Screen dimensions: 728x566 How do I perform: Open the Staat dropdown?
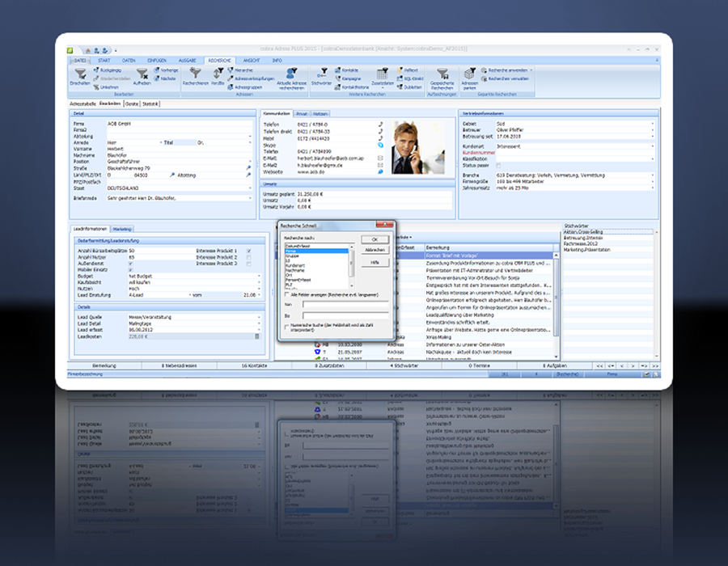click(250, 188)
